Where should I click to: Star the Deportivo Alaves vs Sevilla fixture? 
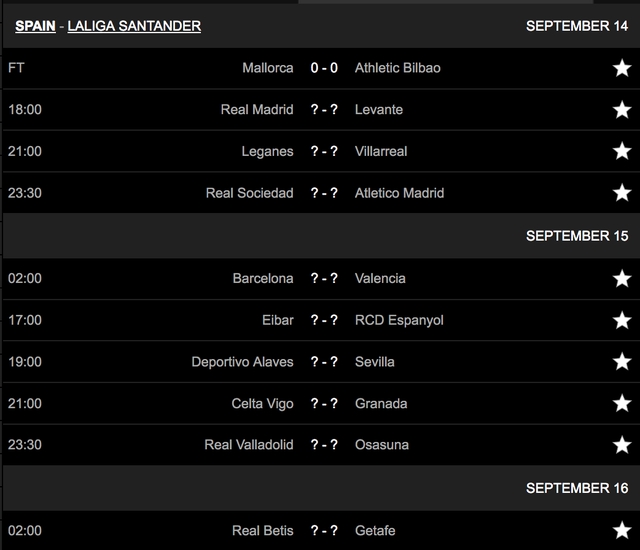click(x=622, y=362)
